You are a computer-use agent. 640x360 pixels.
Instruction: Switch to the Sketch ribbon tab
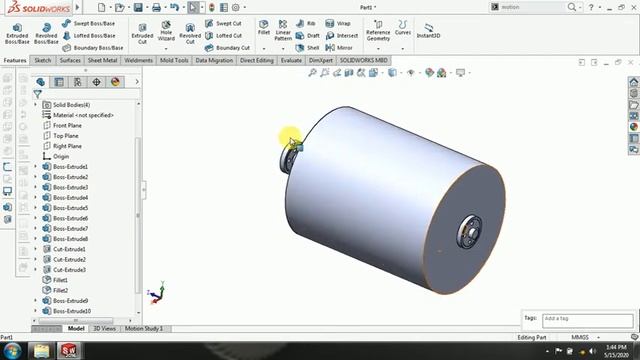tap(43, 60)
